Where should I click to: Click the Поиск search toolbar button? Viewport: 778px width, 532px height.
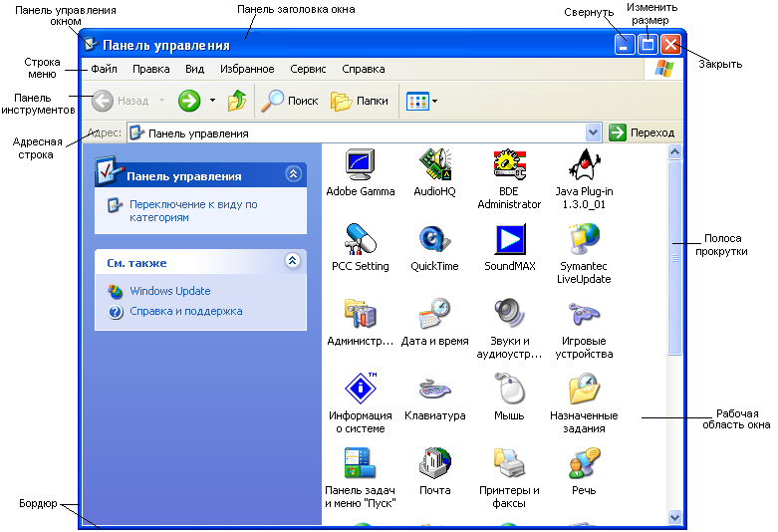pos(290,101)
